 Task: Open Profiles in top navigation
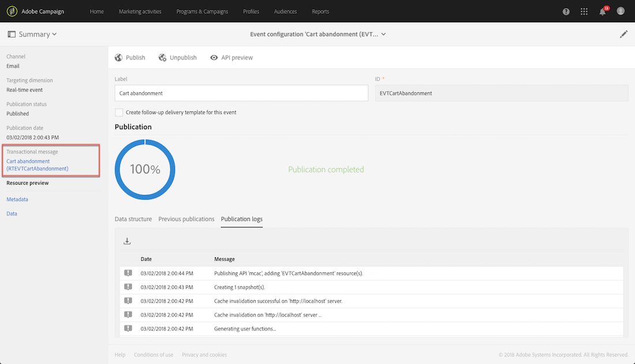coord(251,12)
